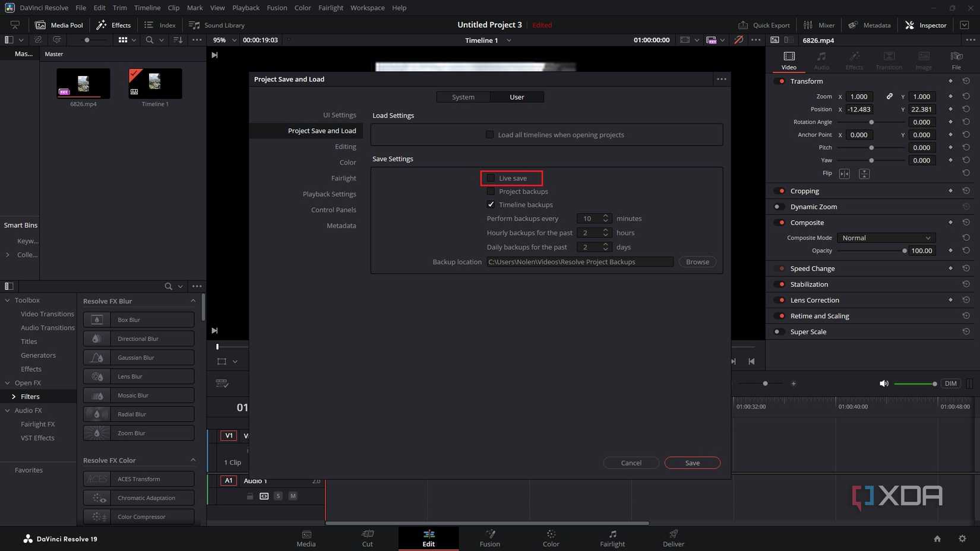Click the Browse button for backup location

coord(697,261)
